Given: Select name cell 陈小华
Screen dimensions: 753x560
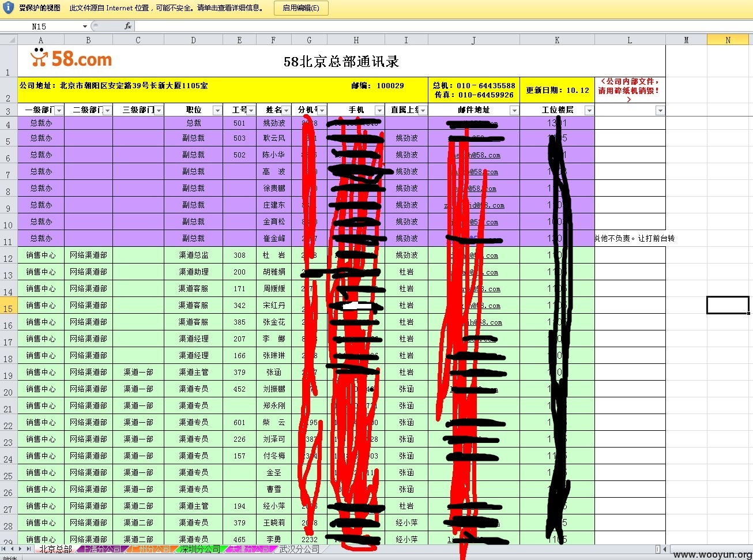Looking at the screenshot, I should tap(274, 155).
